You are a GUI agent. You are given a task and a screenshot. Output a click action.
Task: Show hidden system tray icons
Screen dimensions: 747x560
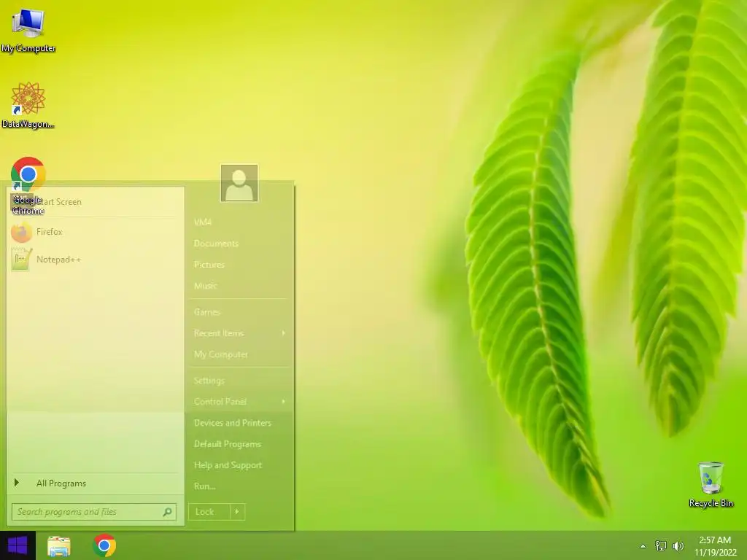point(643,546)
